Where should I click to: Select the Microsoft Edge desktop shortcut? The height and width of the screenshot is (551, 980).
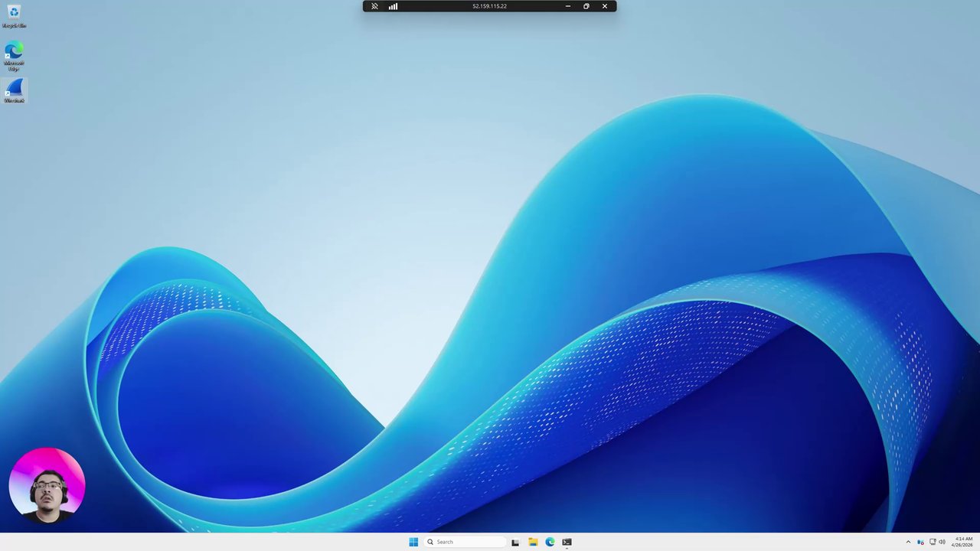click(14, 57)
